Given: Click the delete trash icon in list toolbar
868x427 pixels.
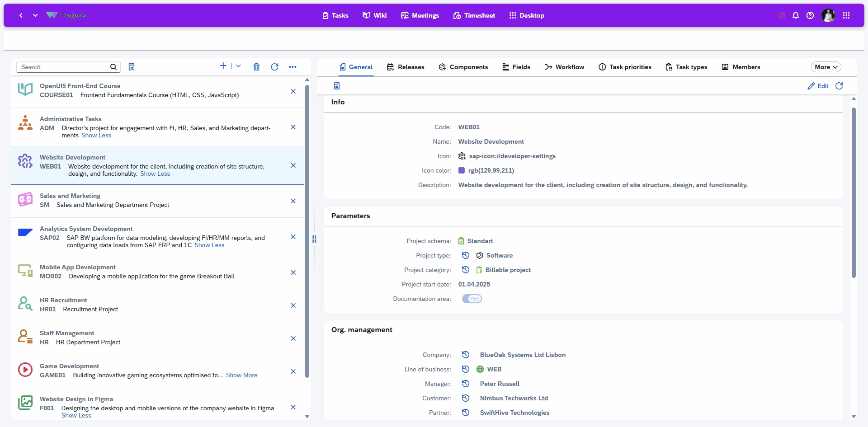Looking at the screenshot, I should tap(256, 67).
